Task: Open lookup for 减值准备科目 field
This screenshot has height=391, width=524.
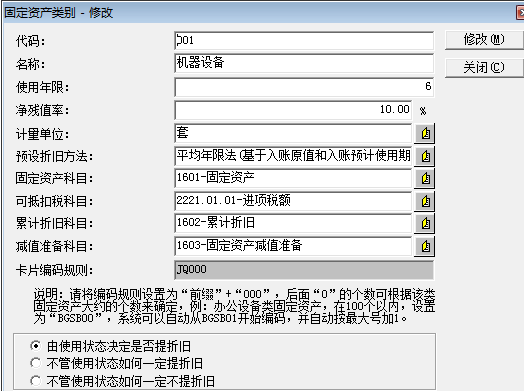Action: pos(425,246)
